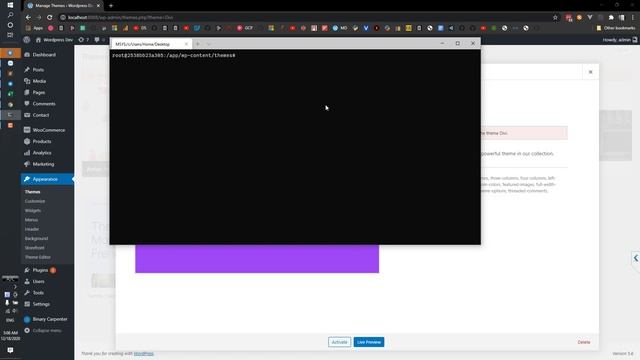Open Customize submenu item

pyautogui.click(x=35, y=201)
